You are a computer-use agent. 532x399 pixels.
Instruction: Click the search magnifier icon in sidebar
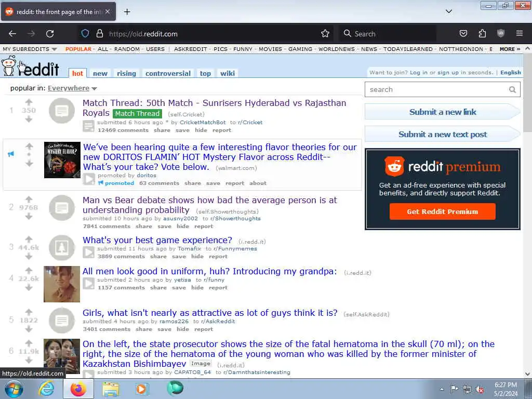point(512,89)
